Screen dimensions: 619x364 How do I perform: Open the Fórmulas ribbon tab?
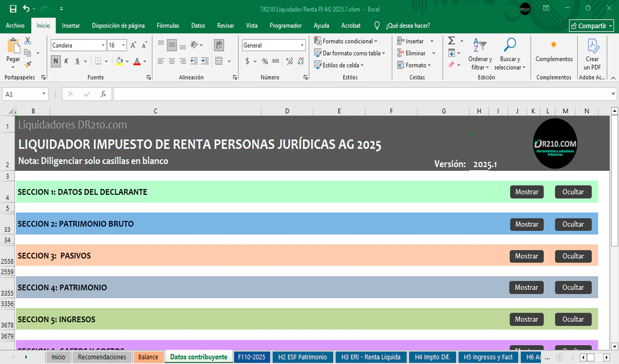point(168,26)
